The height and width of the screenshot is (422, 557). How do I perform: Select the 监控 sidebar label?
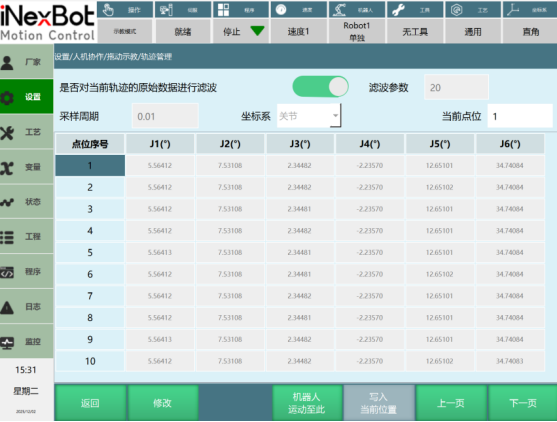(33, 342)
